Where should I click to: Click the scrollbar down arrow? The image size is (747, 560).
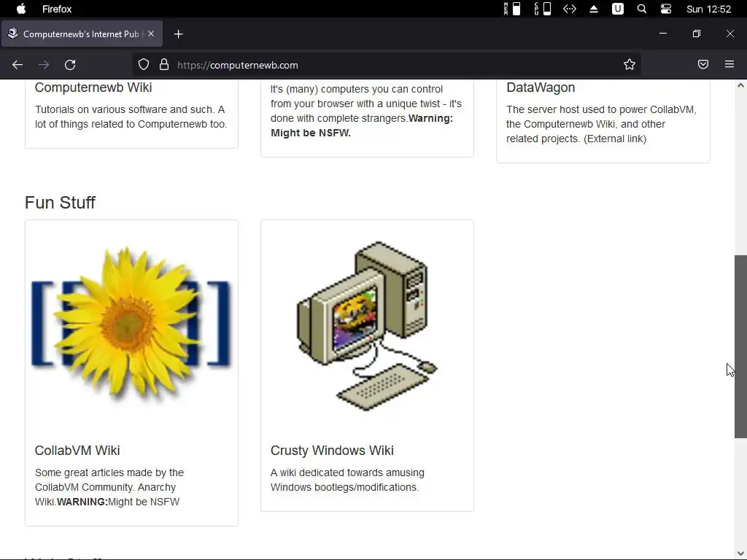coord(740,553)
